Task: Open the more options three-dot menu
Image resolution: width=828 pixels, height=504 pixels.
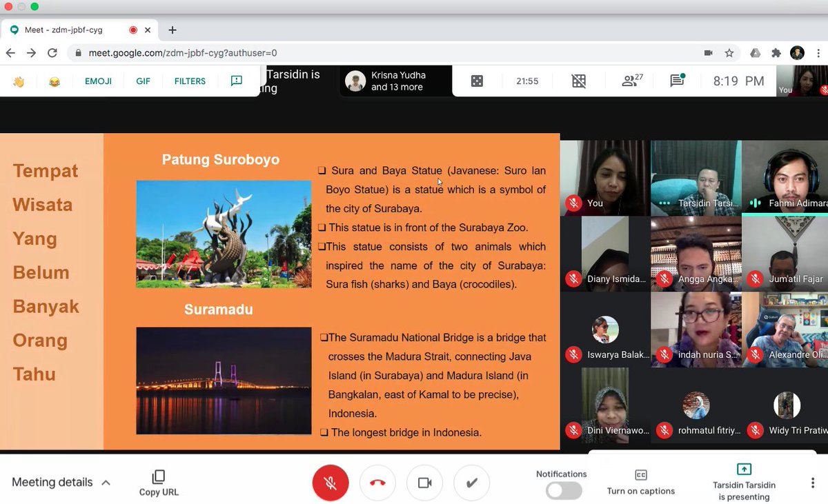Action: pos(813,483)
